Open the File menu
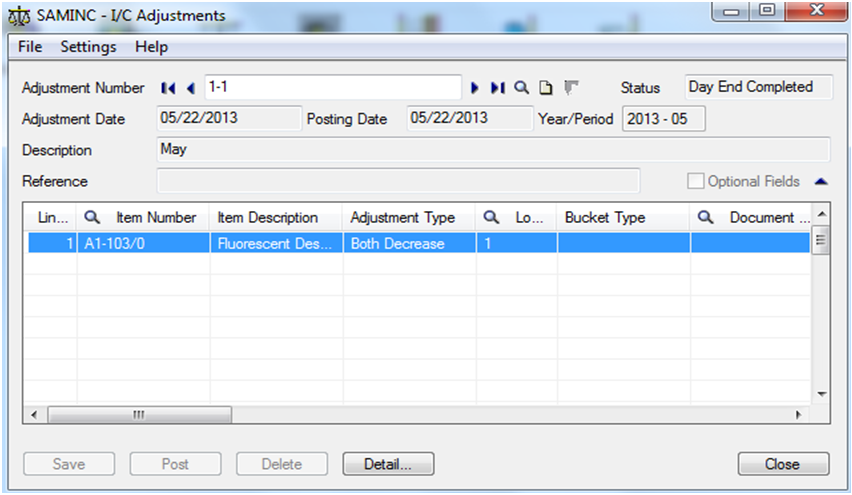 (30, 47)
